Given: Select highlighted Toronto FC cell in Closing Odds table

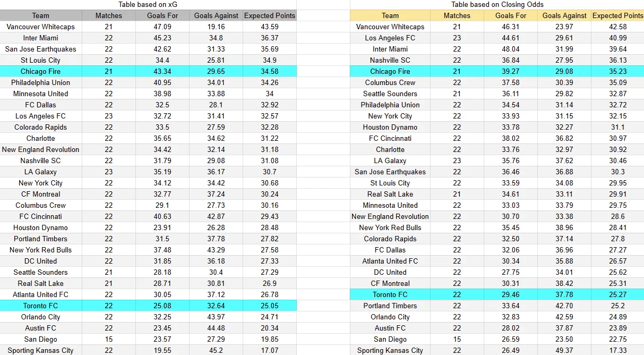Looking at the screenshot, I should (390, 294).
